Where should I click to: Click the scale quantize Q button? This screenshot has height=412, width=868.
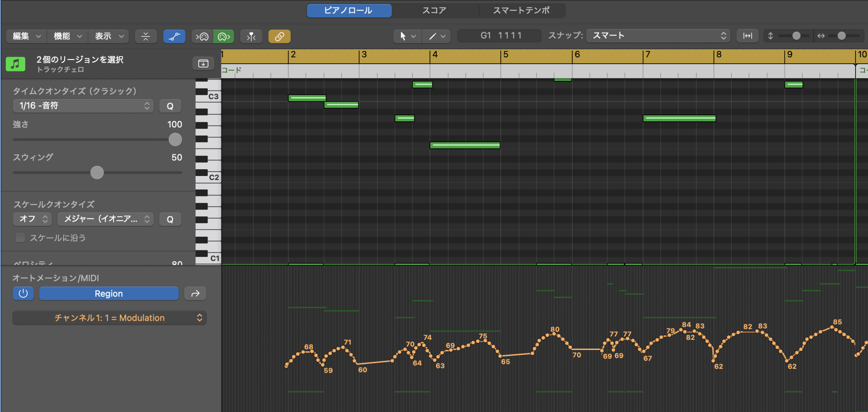[170, 219]
